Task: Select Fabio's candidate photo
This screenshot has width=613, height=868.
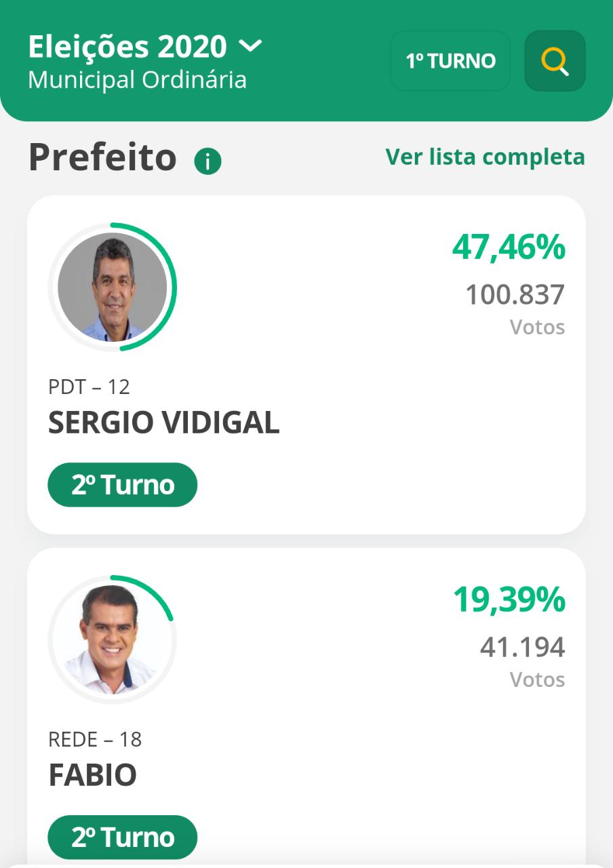Action: [x=113, y=639]
